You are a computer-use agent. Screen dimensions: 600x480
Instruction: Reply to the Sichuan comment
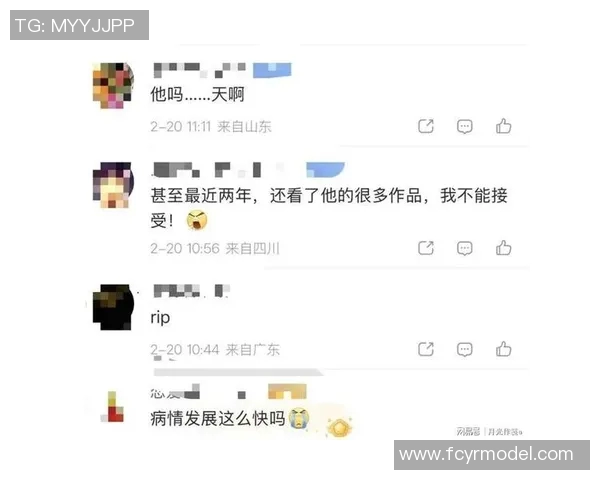(x=465, y=248)
